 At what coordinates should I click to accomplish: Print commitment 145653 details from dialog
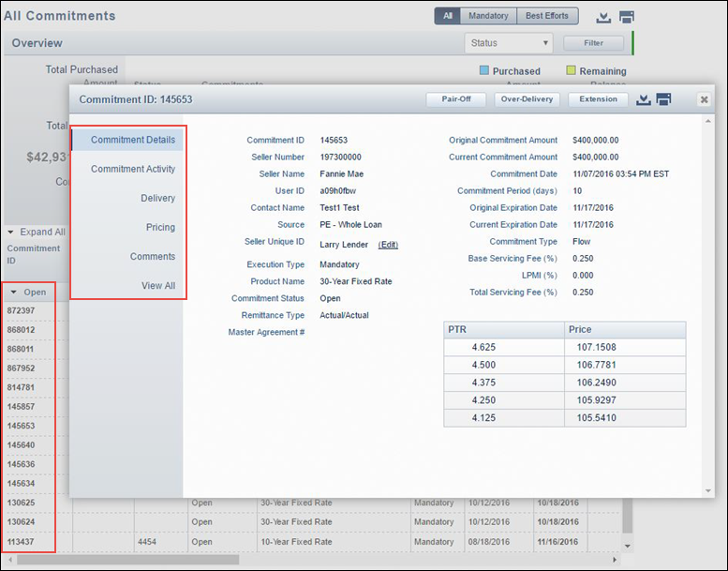(663, 99)
